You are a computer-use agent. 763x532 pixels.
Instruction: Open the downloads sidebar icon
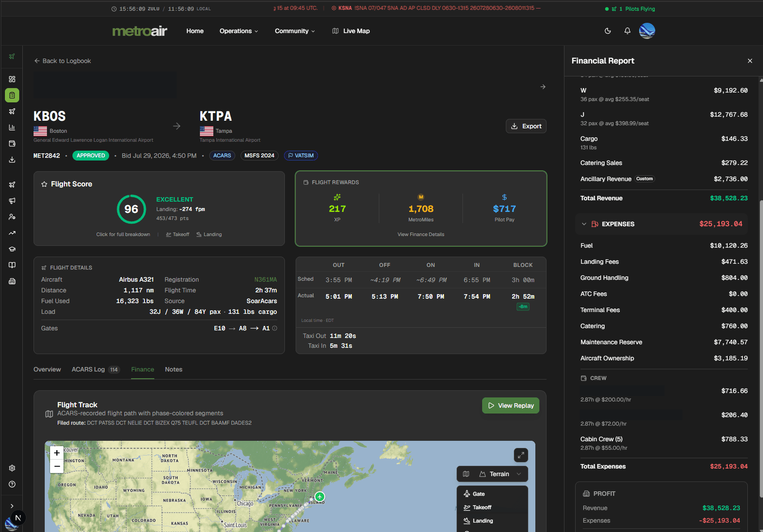pos(12,160)
